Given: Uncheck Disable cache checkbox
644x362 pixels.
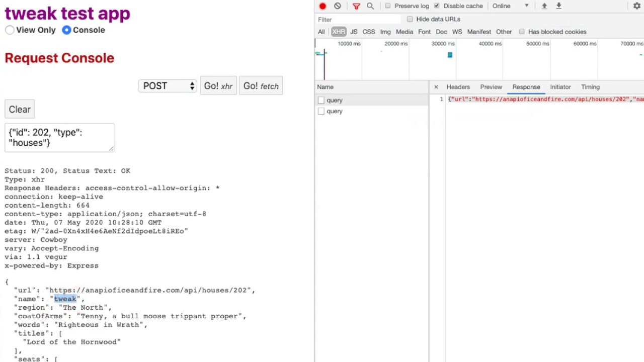Looking at the screenshot, I should pos(437,6).
